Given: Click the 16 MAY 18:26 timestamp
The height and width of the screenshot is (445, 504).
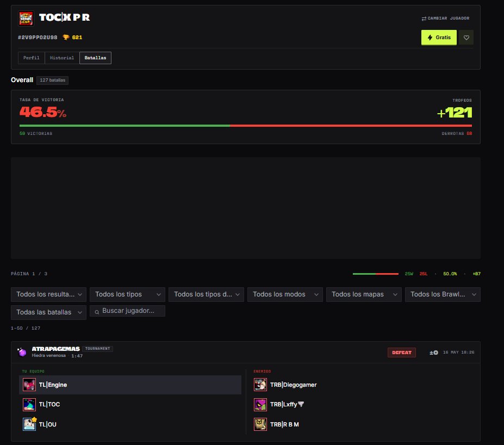Looking at the screenshot, I should [458, 353].
